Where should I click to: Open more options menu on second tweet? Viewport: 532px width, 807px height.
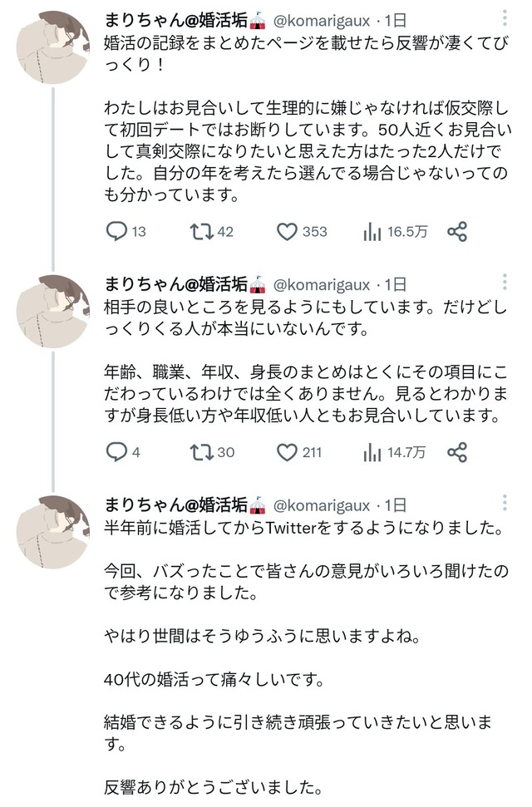[x=506, y=281]
